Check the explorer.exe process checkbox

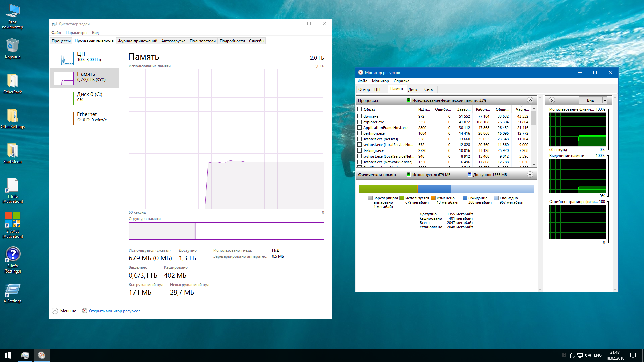[x=359, y=122]
